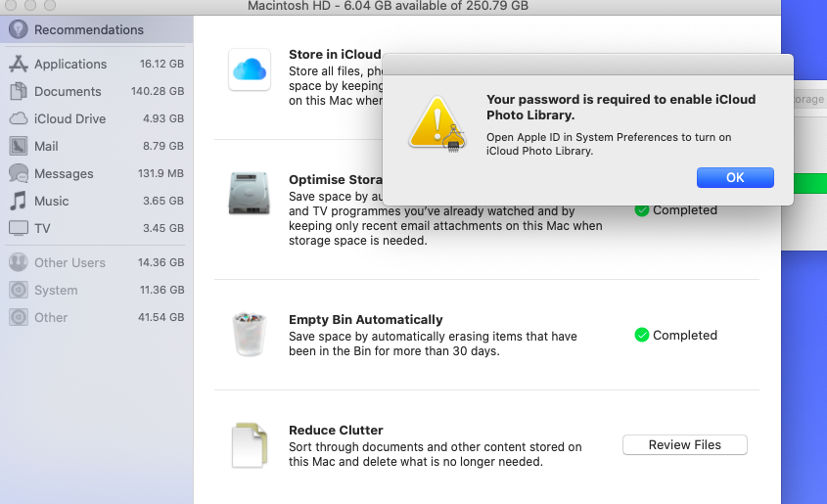Click the 16.12 GB size value
The image size is (827, 504).
tap(161, 64)
